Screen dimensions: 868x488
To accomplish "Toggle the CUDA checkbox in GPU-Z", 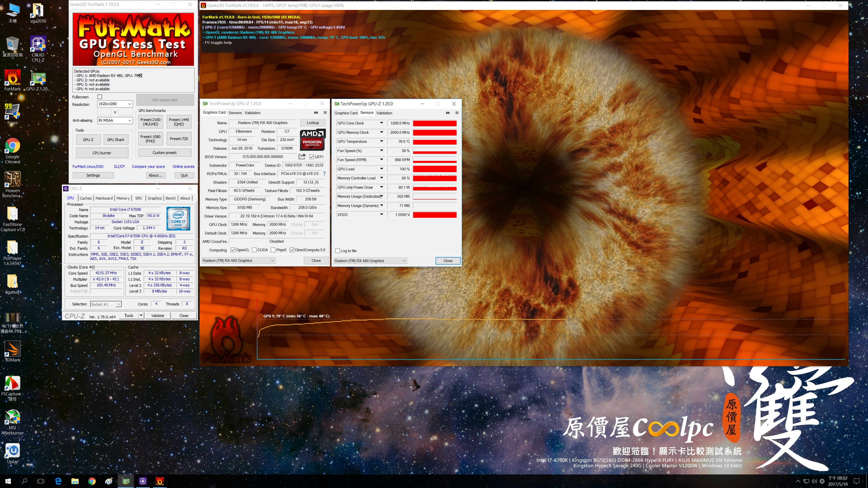I will click(x=254, y=250).
